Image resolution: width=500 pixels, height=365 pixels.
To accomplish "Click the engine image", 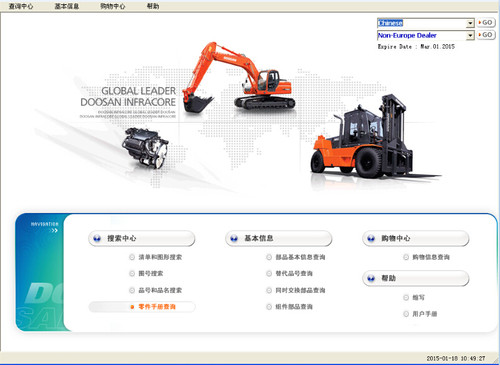I will click(145, 148).
